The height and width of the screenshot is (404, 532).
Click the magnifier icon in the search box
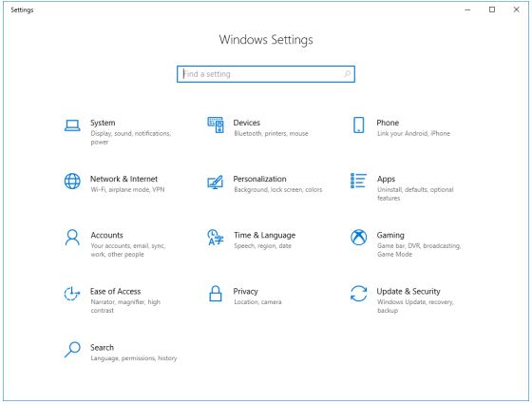point(347,74)
